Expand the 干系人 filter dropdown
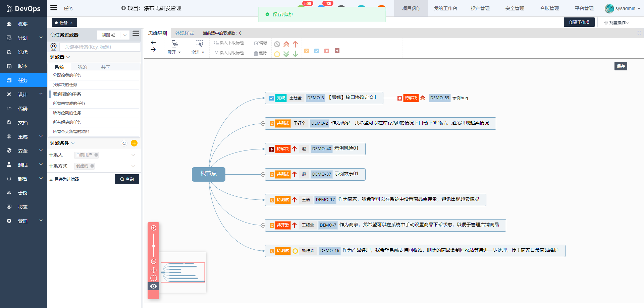 pos(133,155)
